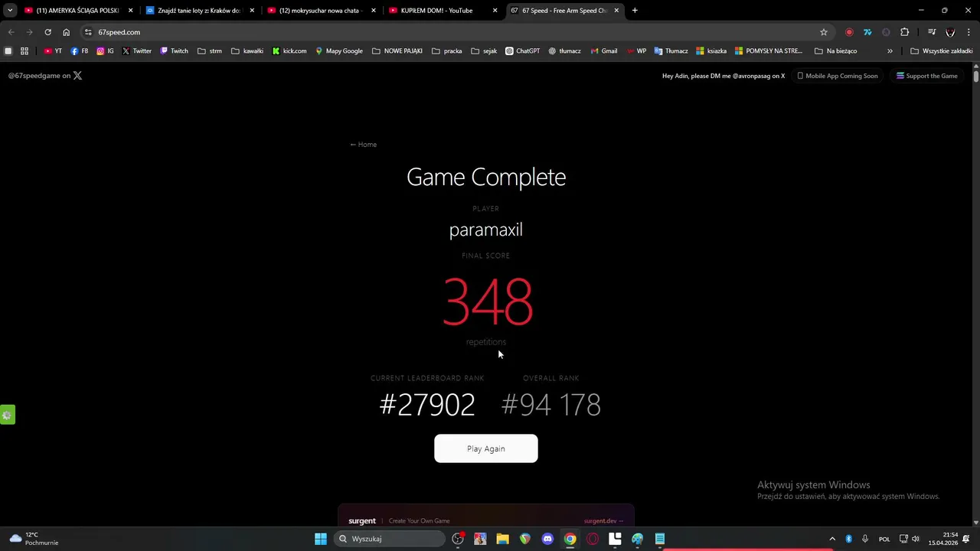Image resolution: width=980 pixels, height=551 pixels.
Task: Click the browser back arrow
Action: click(x=11, y=32)
